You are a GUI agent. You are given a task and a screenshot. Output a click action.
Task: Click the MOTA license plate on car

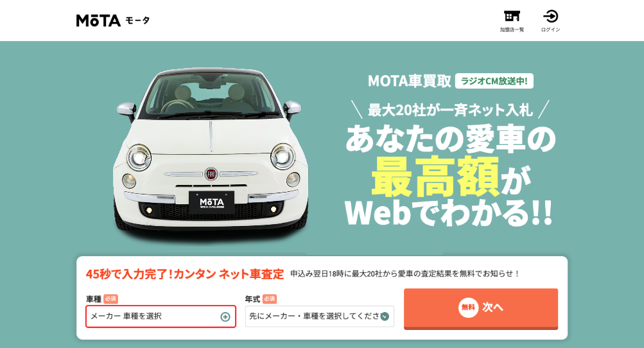(211, 202)
